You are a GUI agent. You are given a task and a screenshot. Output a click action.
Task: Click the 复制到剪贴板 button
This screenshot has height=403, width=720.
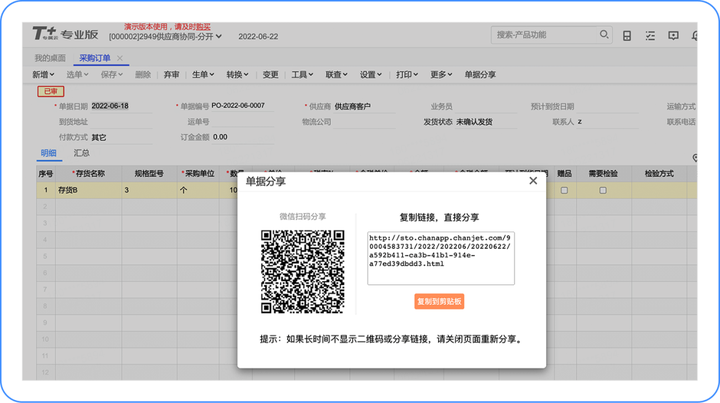pyautogui.click(x=439, y=302)
